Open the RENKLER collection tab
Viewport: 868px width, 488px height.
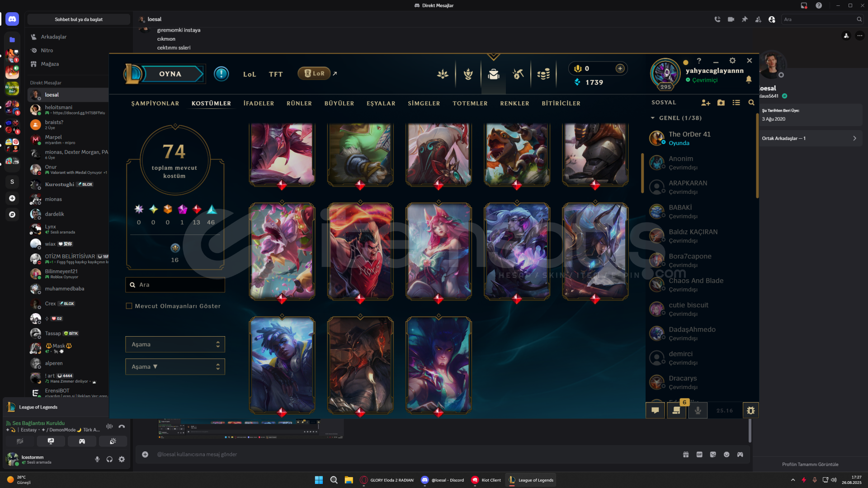(x=514, y=103)
